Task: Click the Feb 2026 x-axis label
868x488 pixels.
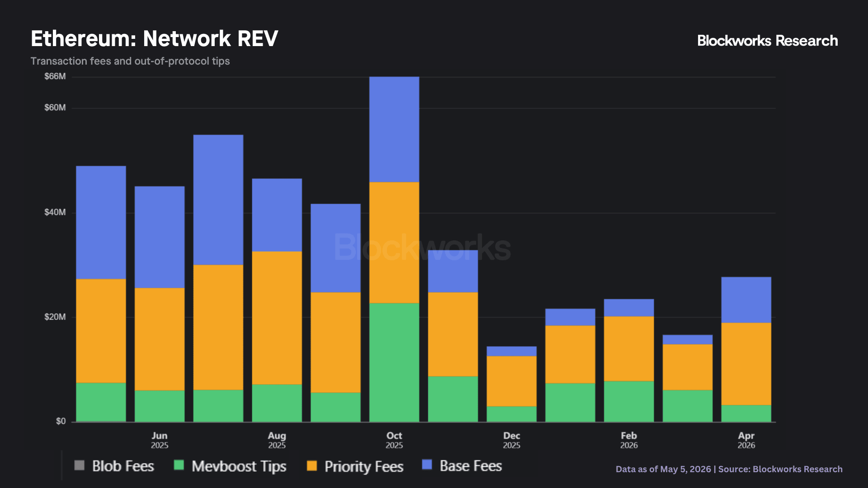Action: point(629,440)
